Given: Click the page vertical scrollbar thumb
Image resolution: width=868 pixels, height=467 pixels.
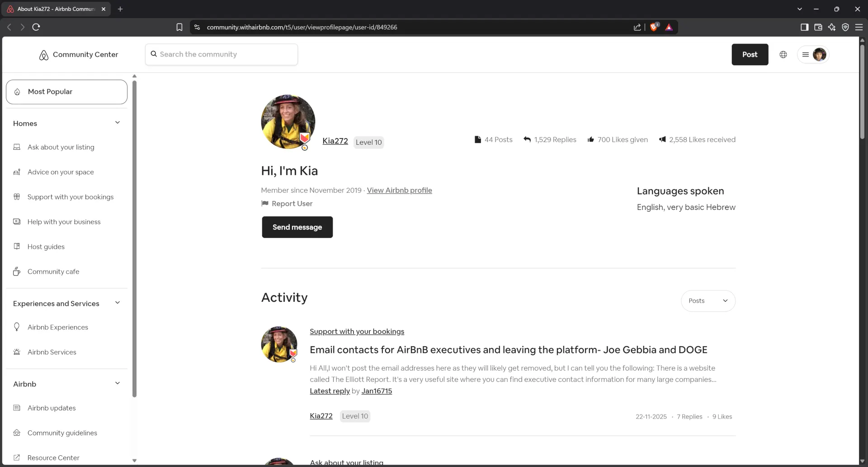Looking at the screenshot, I should [x=862, y=92].
